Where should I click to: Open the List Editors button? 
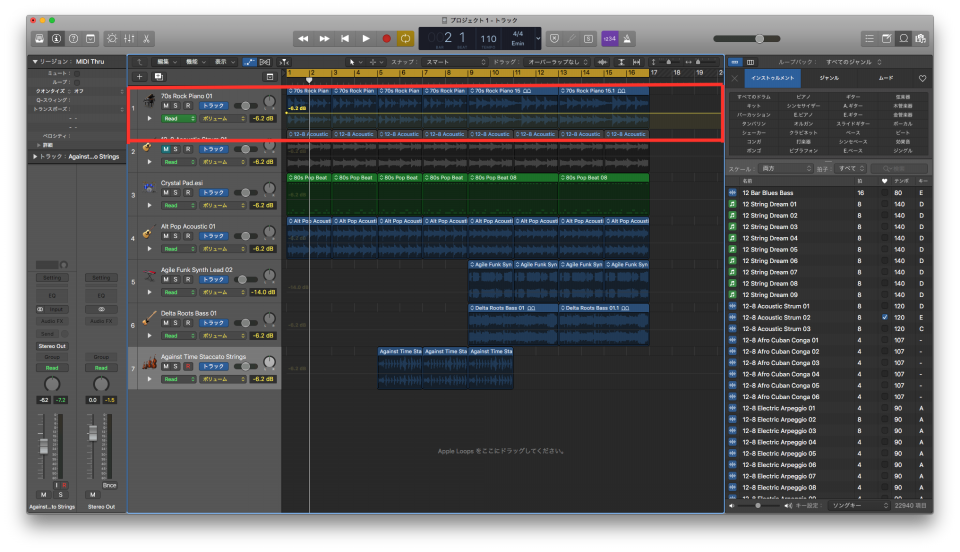pyautogui.click(x=869, y=39)
